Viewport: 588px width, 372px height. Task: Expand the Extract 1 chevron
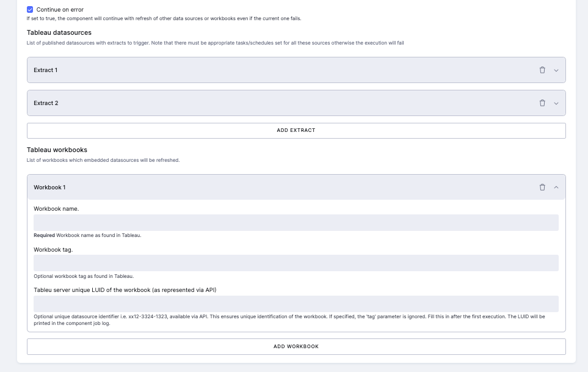click(x=556, y=70)
